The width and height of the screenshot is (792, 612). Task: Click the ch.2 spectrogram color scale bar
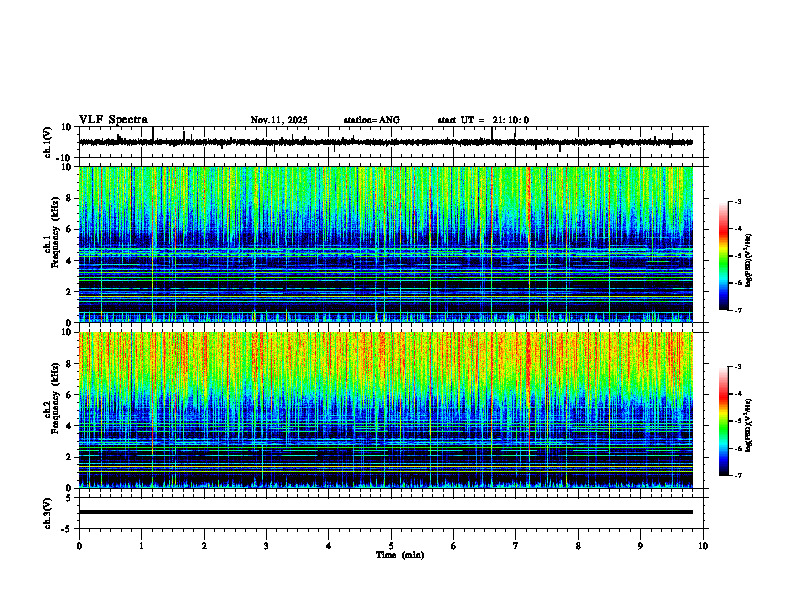tap(723, 421)
